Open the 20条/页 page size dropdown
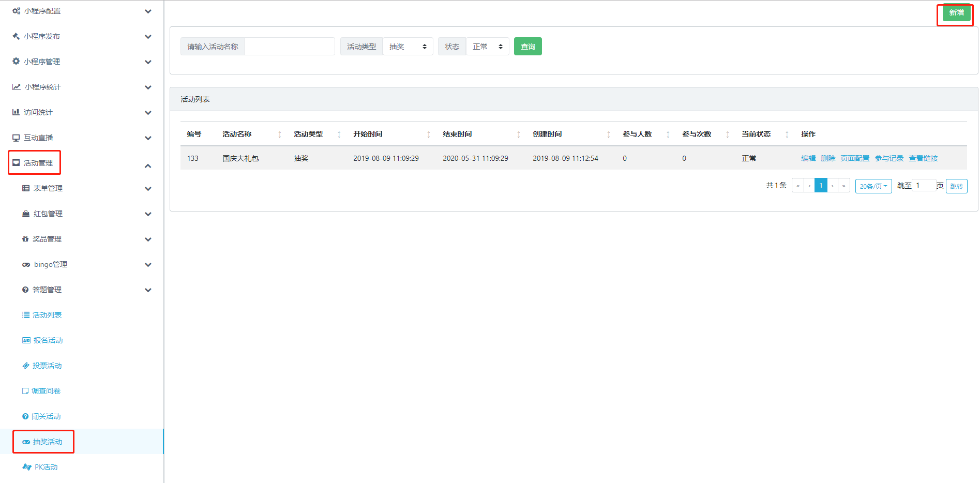 873,186
